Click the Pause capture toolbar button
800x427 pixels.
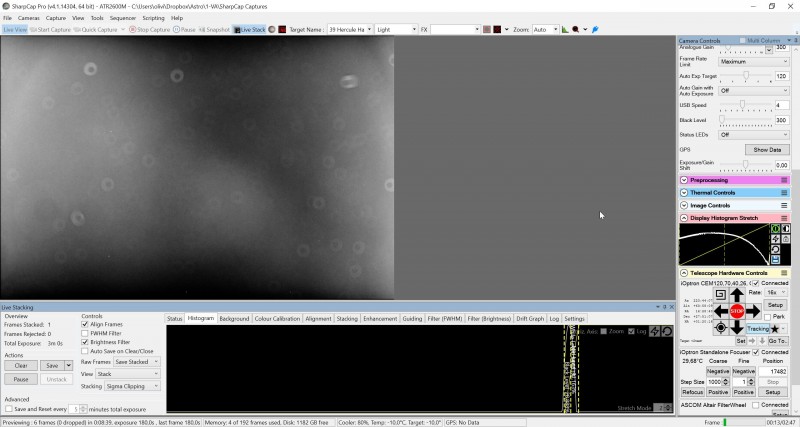pos(184,30)
